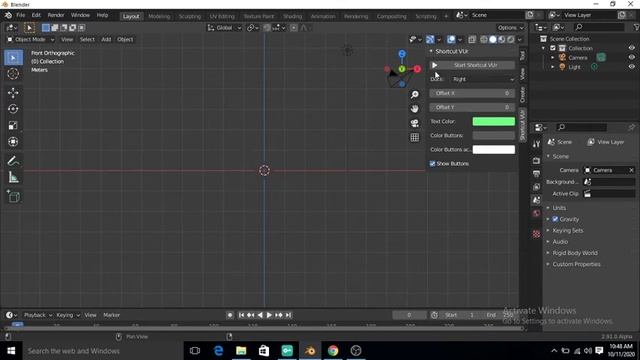Select the Select Box tool
This screenshot has height=360, width=640.
pos(13,58)
